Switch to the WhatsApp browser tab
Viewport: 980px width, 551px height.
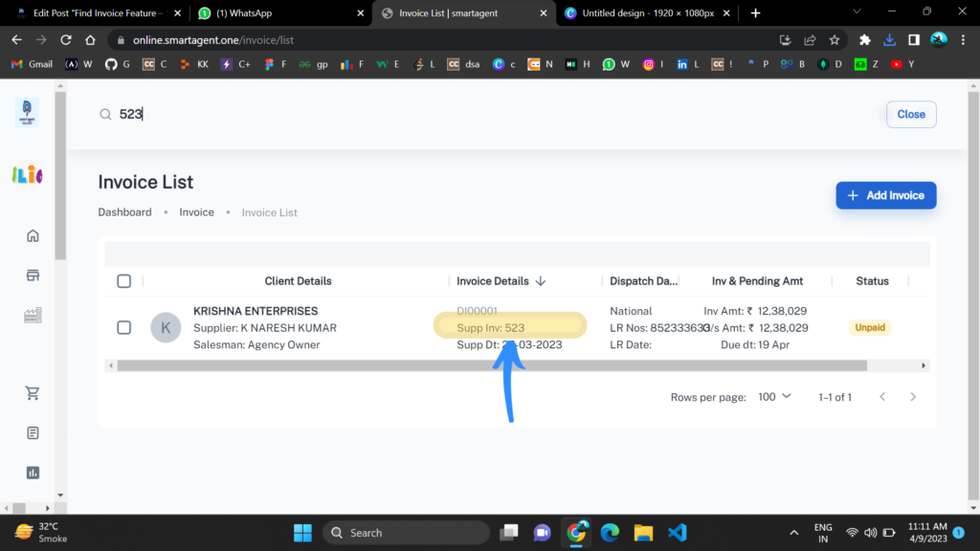[278, 13]
